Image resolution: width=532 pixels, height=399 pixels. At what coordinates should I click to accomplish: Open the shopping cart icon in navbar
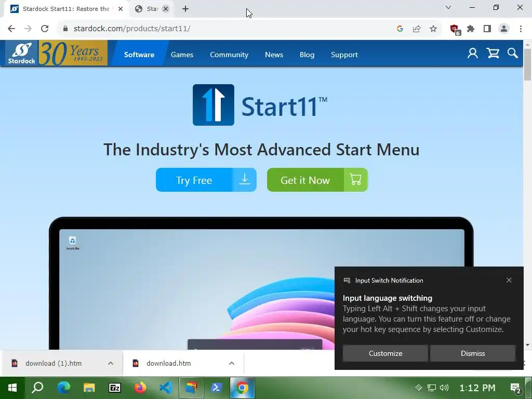493,54
